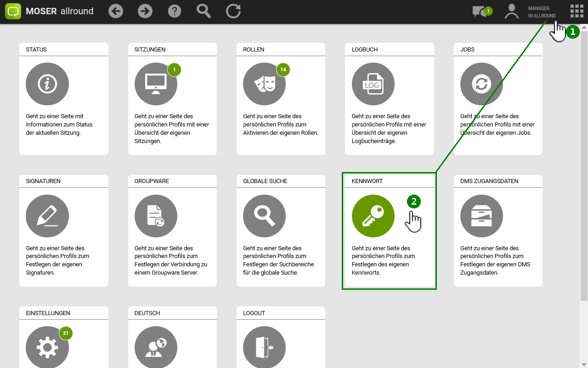Open DMS Zugangsdaten archive box icon
This screenshot has width=588, height=368.
tap(481, 216)
